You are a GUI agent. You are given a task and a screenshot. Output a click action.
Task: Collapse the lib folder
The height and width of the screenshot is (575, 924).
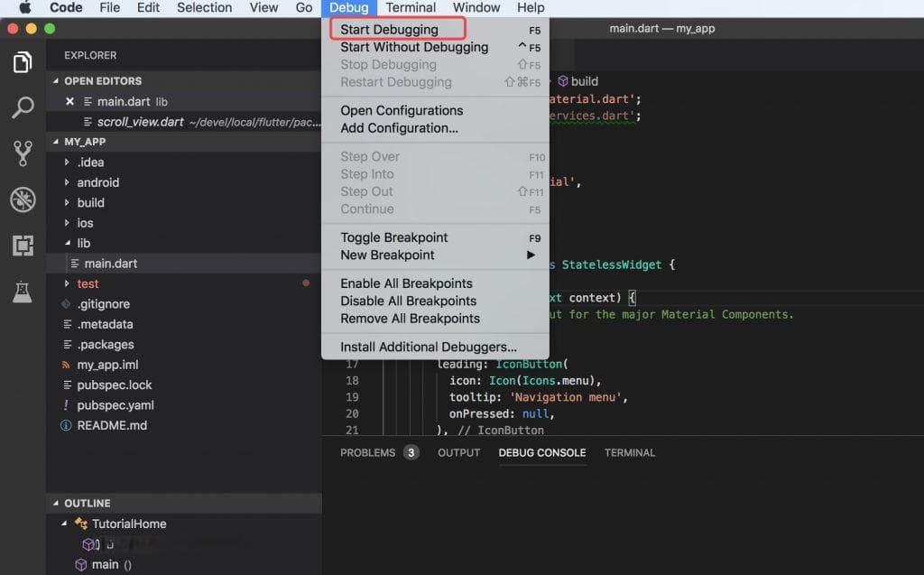68,243
